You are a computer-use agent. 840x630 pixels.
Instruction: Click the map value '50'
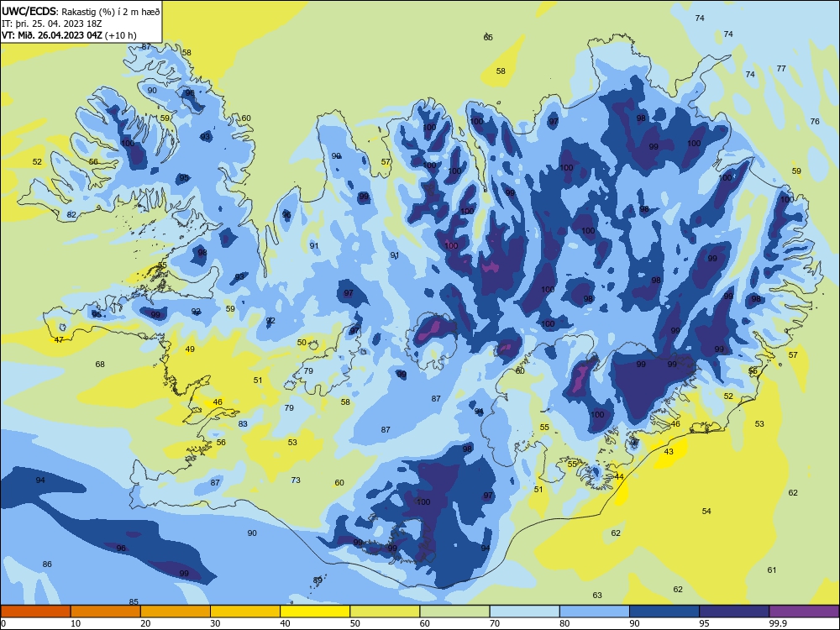(x=302, y=343)
